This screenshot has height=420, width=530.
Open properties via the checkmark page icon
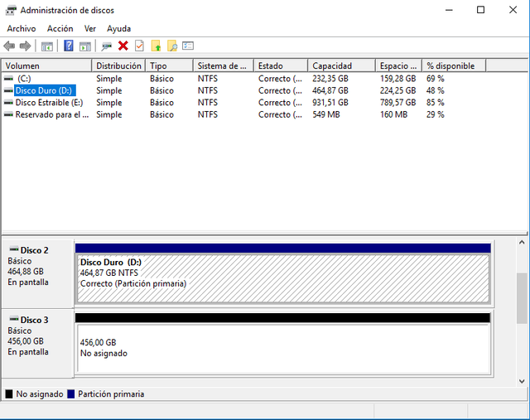[x=139, y=46]
